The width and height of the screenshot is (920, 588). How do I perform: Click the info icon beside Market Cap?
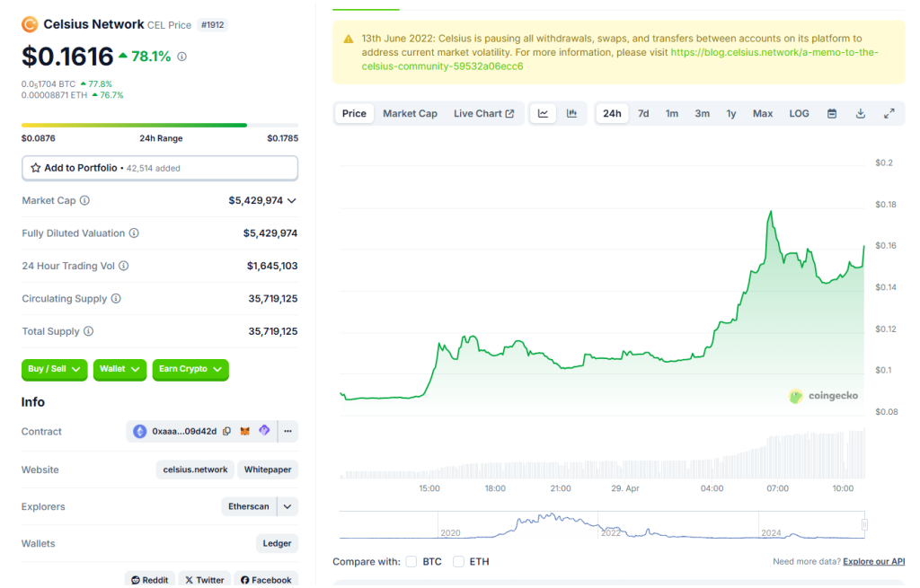click(x=84, y=201)
